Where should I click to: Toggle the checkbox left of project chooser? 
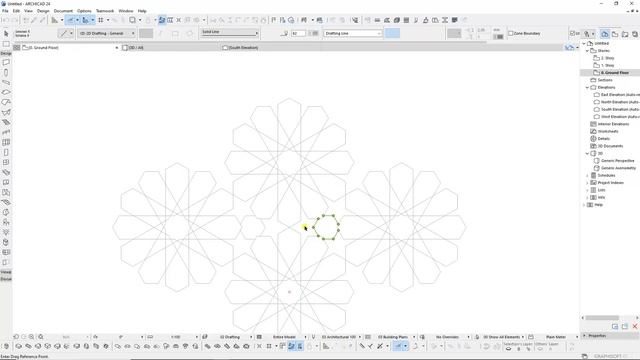[x=572, y=33]
